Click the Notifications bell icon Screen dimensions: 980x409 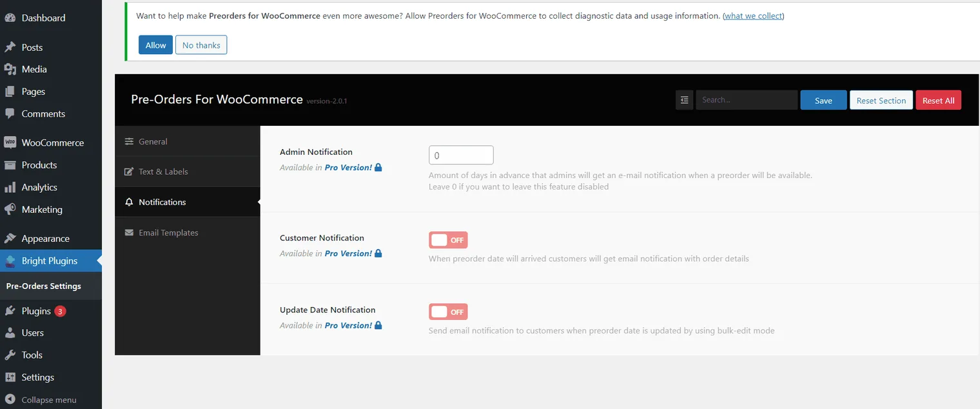(129, 202)
